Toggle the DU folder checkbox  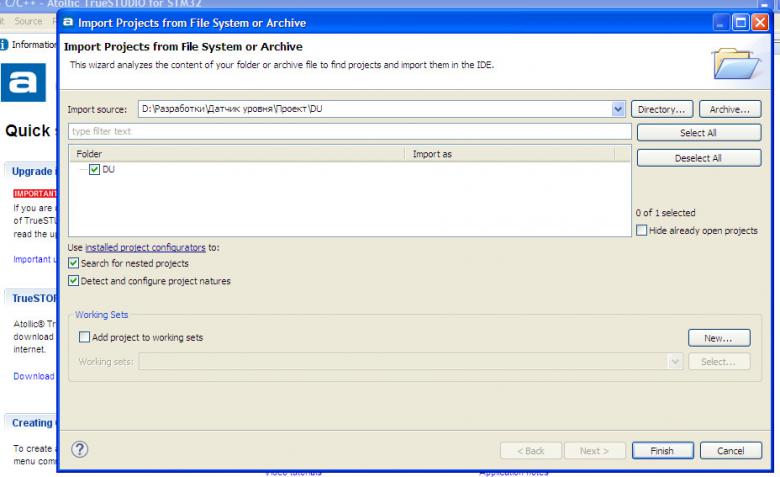[x=95, y=170]
